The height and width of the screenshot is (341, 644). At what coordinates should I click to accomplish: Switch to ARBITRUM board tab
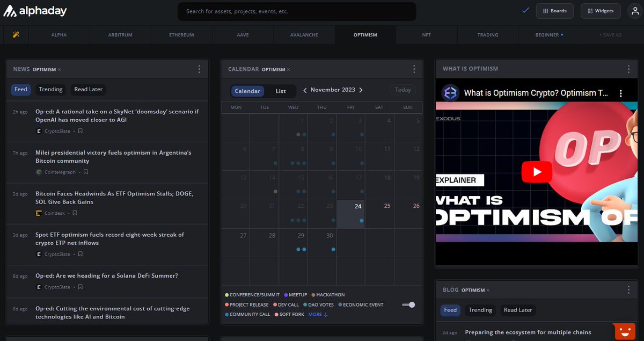[x=120, y=35]
